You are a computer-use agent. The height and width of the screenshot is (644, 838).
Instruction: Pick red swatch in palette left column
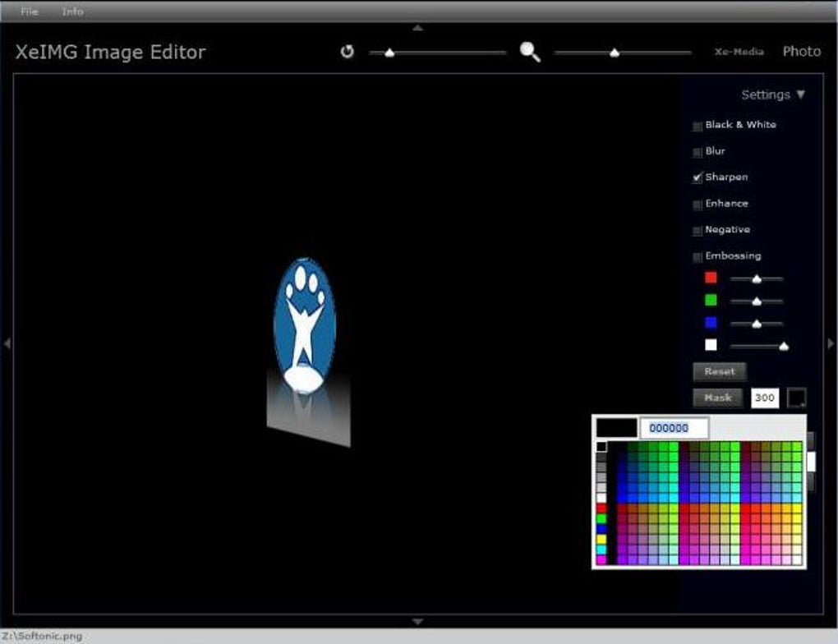pyautogui.click(x=601, y=508)
